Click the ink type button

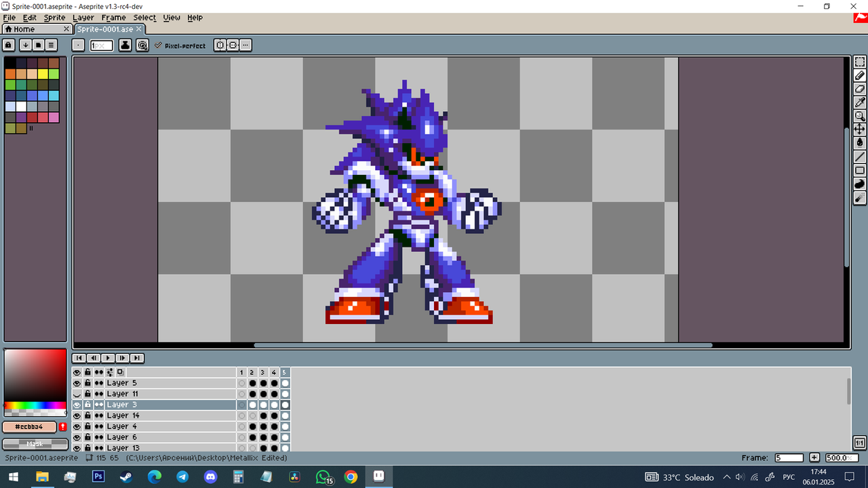coord(125,45)
